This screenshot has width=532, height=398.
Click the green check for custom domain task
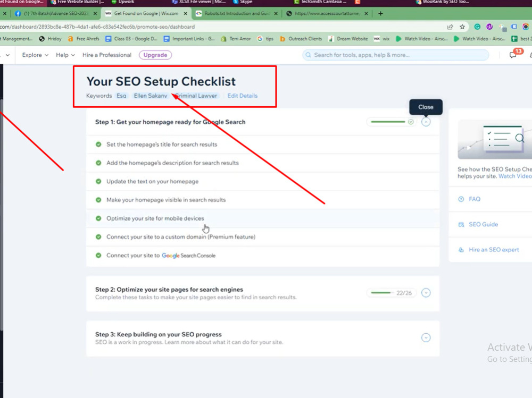point(98,236)
